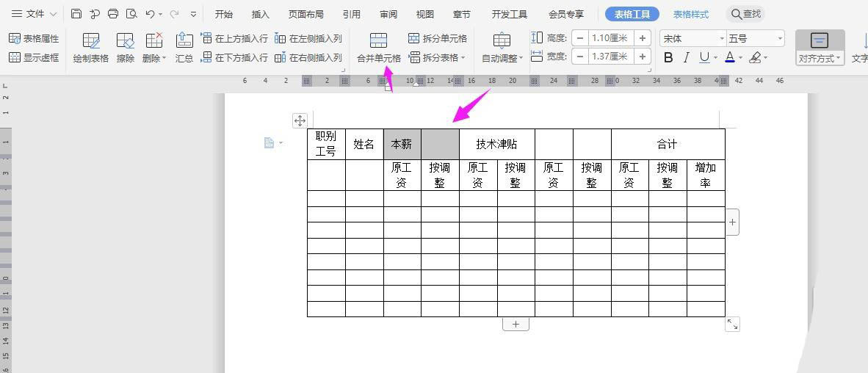
Task: Toggle 显示虚框 show gridlines
Action: pos(34,57)
